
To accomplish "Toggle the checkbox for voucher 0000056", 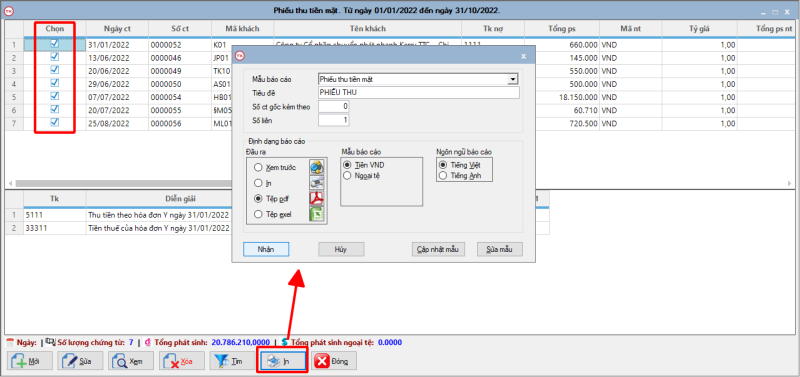I will click(55, 122).
